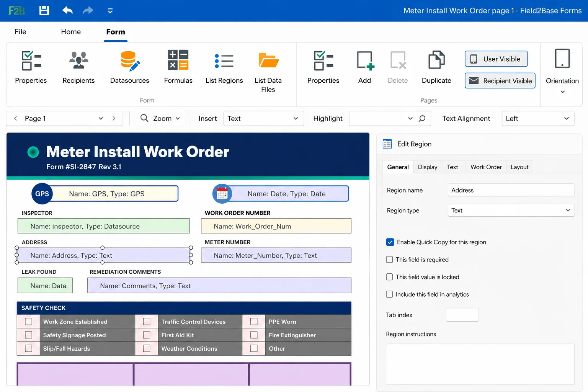Open List Data Files
The width and height of the screenshot is (588, 392).
pos(268,72)
